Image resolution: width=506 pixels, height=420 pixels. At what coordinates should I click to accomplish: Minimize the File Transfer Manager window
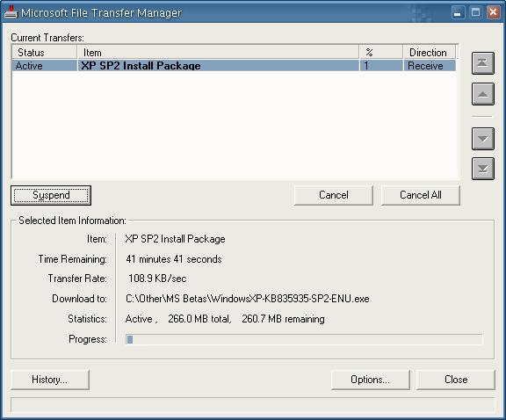click(458, 13)
